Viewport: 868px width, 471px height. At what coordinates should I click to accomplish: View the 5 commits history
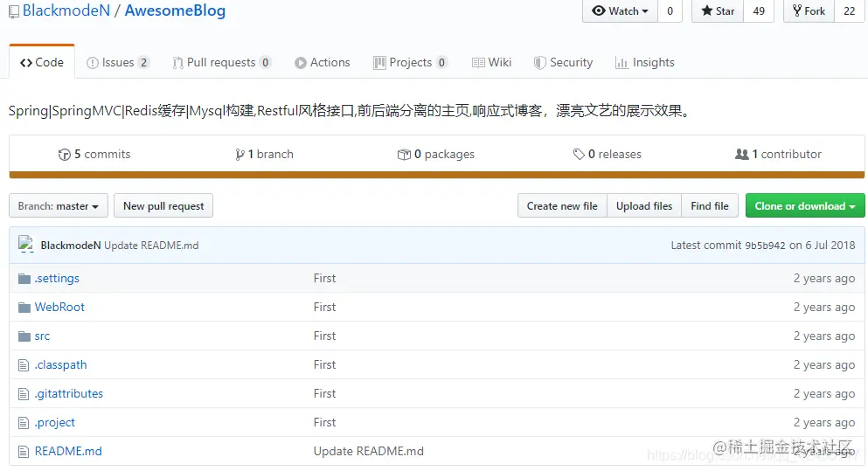point(94,155)
